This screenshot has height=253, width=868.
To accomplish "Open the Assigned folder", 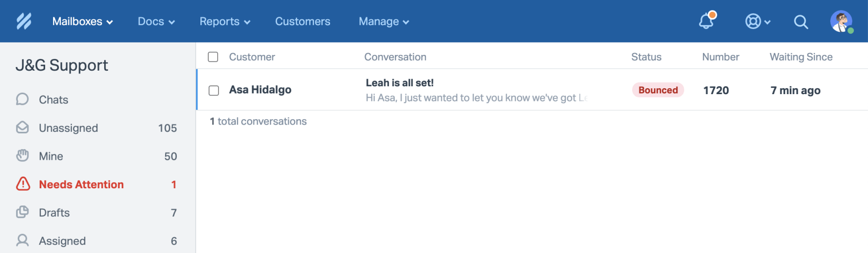I will (62, 241).
